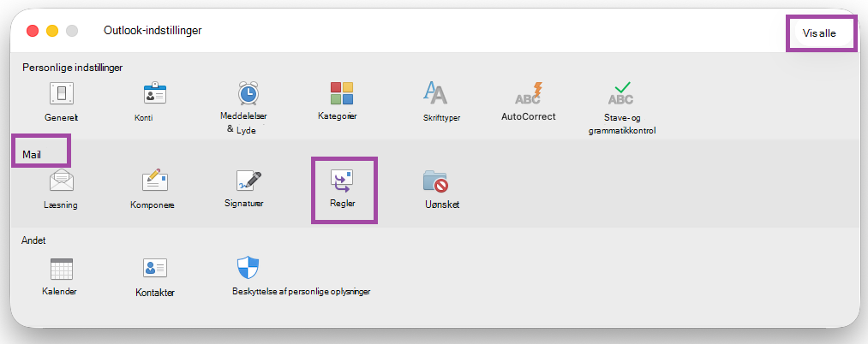Screen dimensions: 868x344
Task: Click the Skrifttyper label text
Action: point(442,117)
